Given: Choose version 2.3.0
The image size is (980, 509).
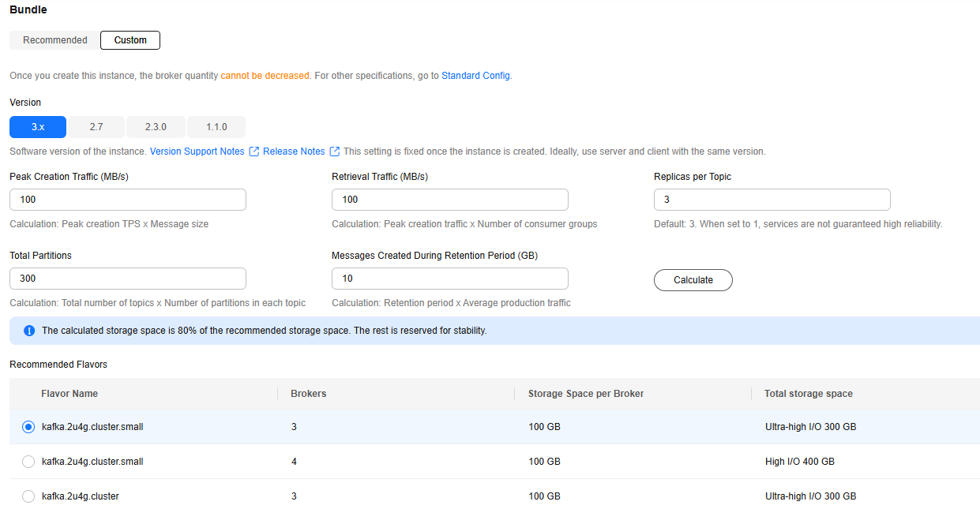Looking at the screenshot, I should tap(156, 127).
